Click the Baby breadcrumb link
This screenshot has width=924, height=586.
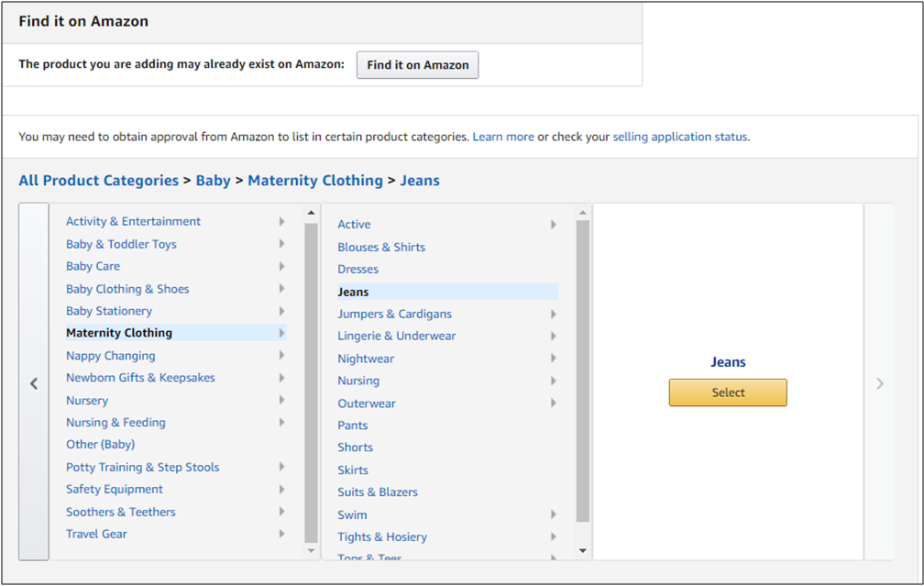tap(213, 181)
